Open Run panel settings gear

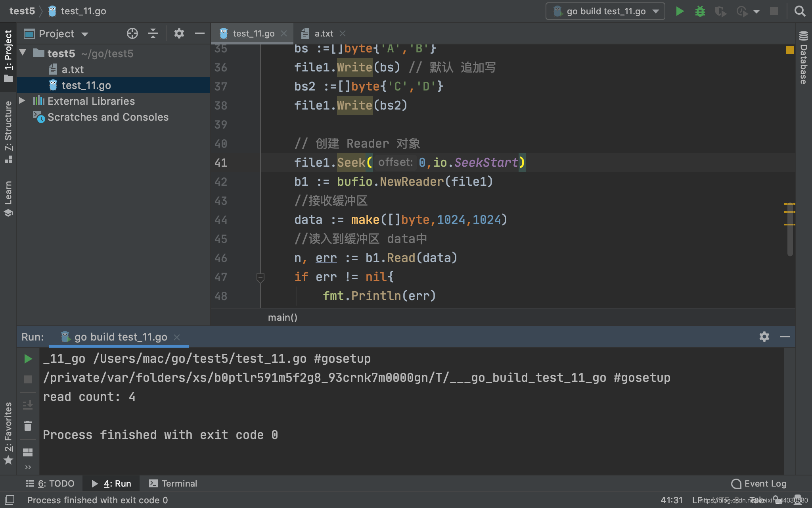coord(764,337)
